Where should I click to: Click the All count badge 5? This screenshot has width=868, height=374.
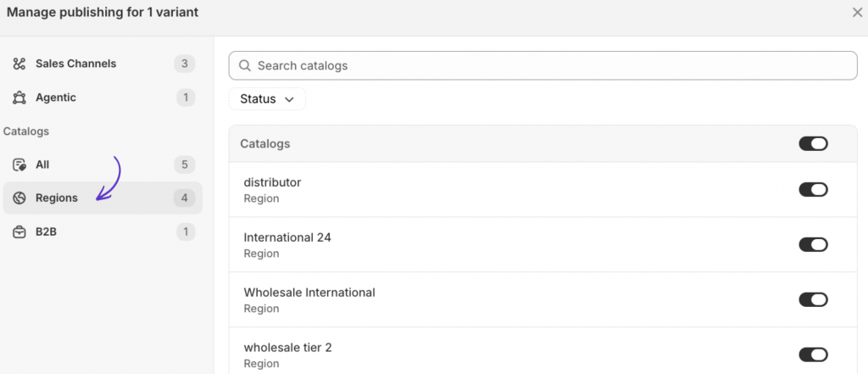pyautogui.click(x=185, y=165)
